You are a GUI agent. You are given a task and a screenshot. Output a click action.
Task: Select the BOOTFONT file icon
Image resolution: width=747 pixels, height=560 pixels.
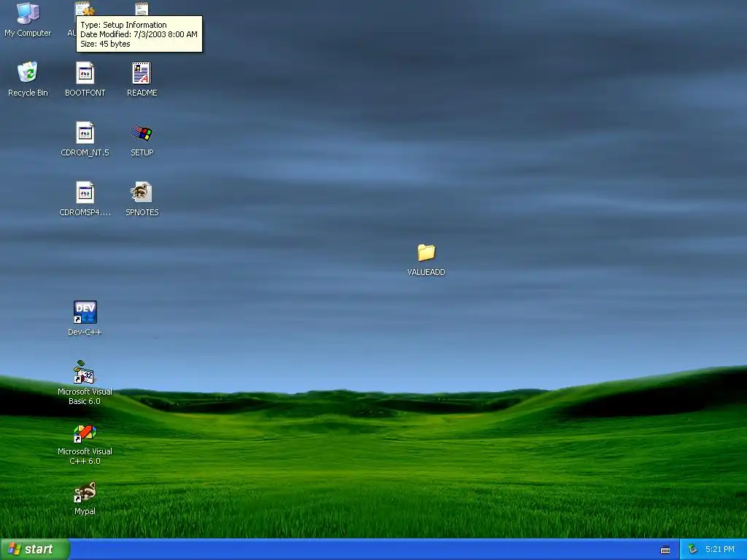(85, 73)
